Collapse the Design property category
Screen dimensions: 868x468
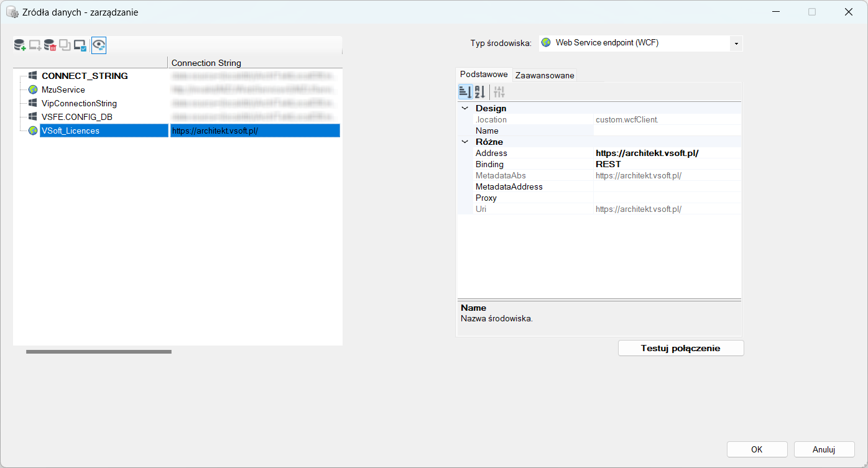coord(464,108)
